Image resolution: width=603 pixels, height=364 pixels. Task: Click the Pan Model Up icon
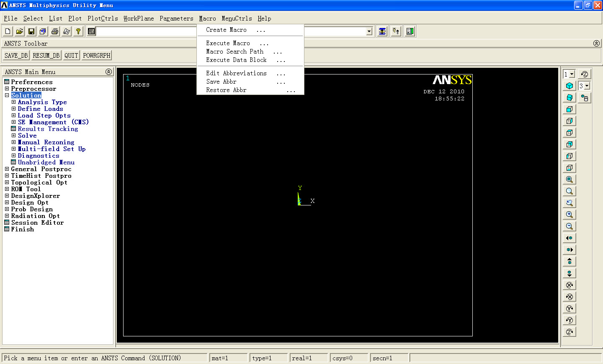pyautogui.click(x=569, y=261)
